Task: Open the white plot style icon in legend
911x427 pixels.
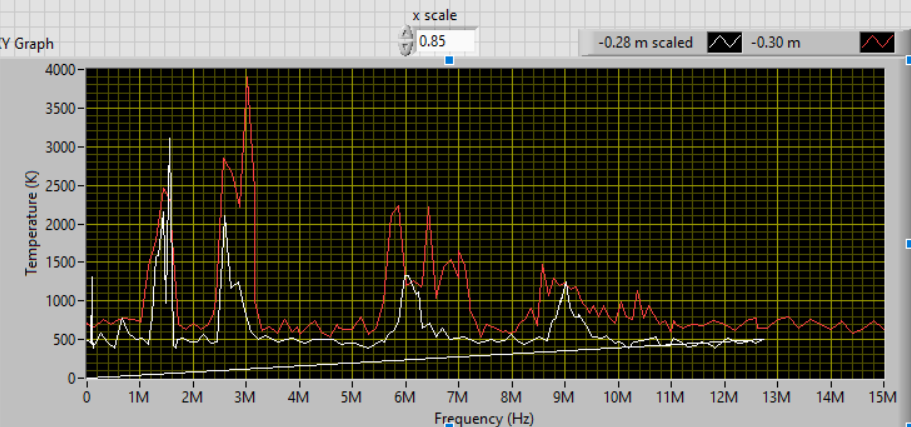Action: (725, 42)
